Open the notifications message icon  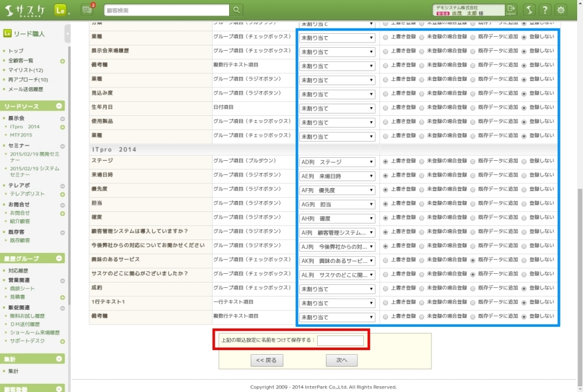(x=87, y=10)
